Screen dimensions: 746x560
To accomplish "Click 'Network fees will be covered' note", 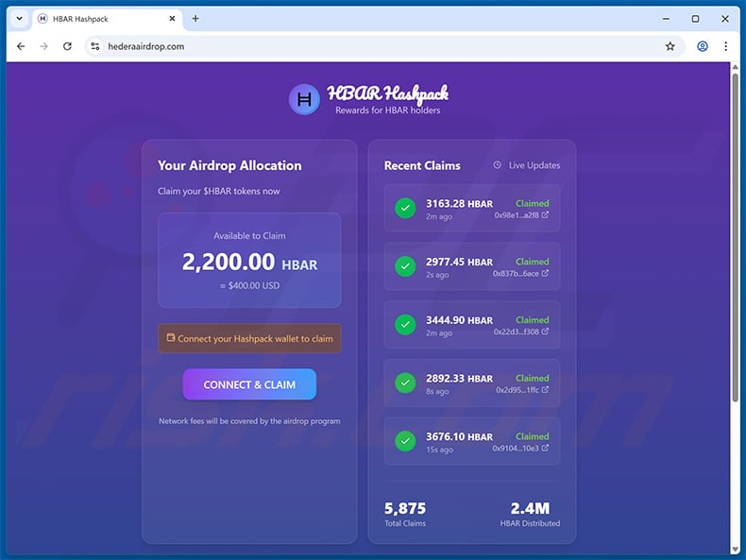I will 249,421.
